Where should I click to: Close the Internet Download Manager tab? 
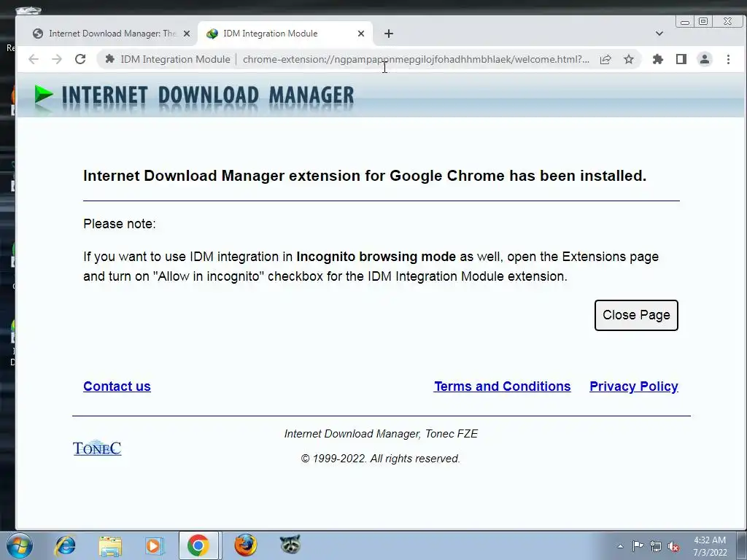[187, 34]
